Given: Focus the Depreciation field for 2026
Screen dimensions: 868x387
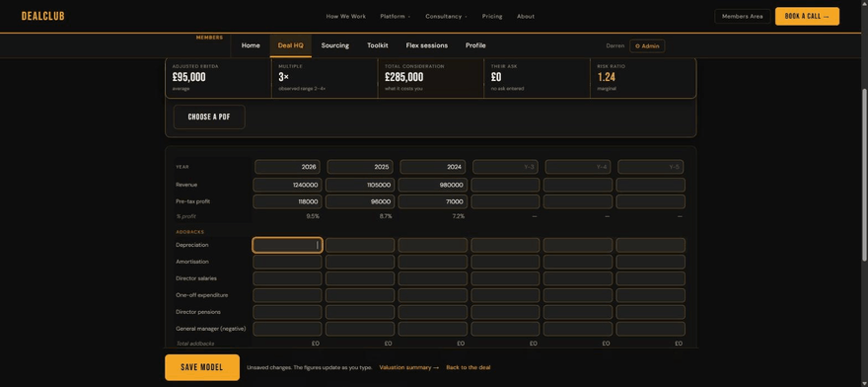Looking at the screenshot, I should [x=287, y=245].
